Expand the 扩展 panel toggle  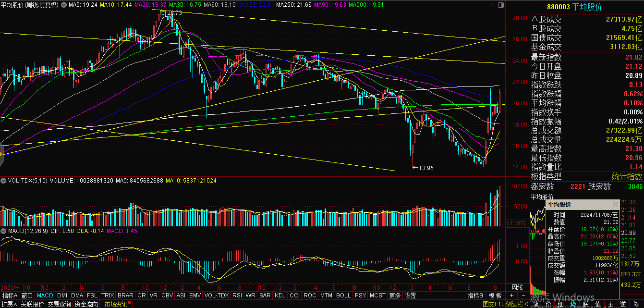[8, 304]
